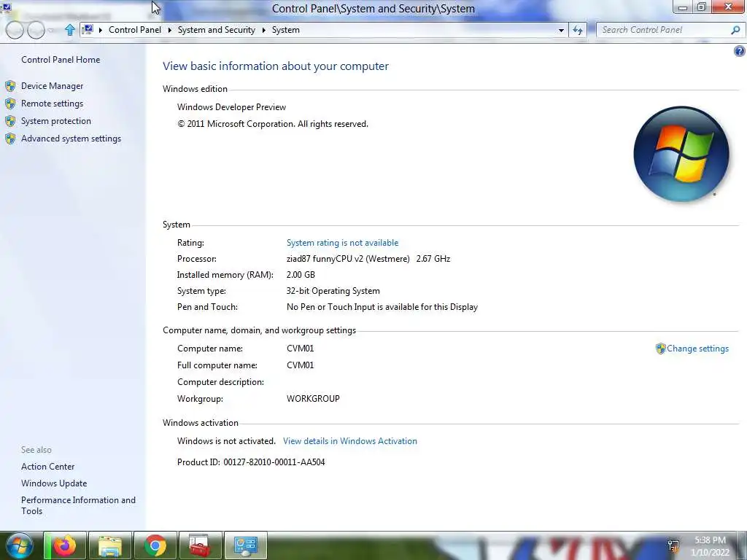Restore down the System window
Image resolution: width=747 pixels, height=560 pixels.
click(701, 7)
